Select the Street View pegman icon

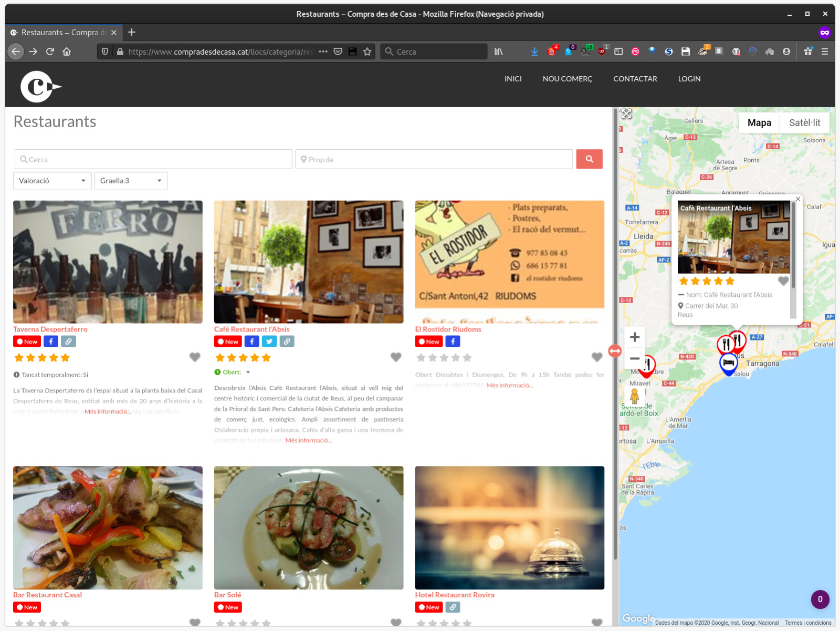(634, 396)
